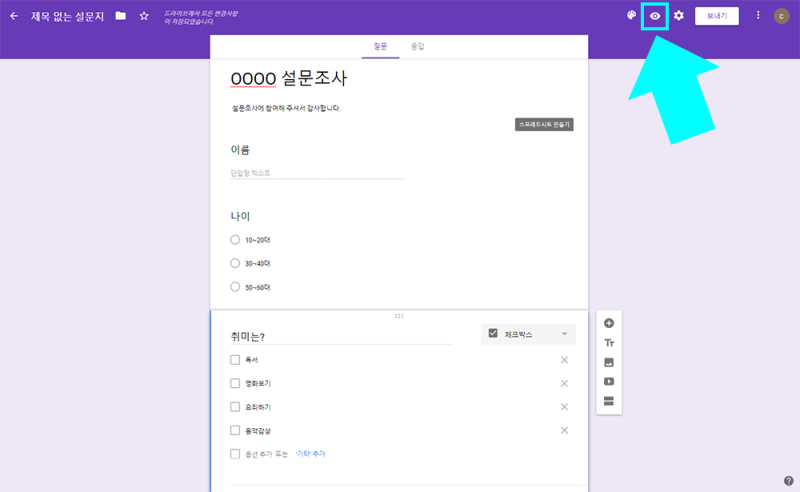Select the 이름 question
Viewport: 800px width, 492px height.
tap(240, 150)
